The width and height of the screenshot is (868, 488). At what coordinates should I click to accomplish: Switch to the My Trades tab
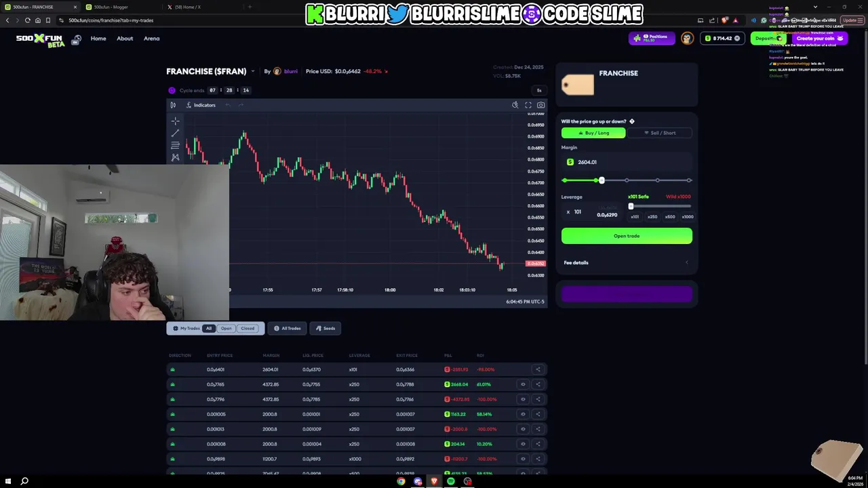coord(186,328)
